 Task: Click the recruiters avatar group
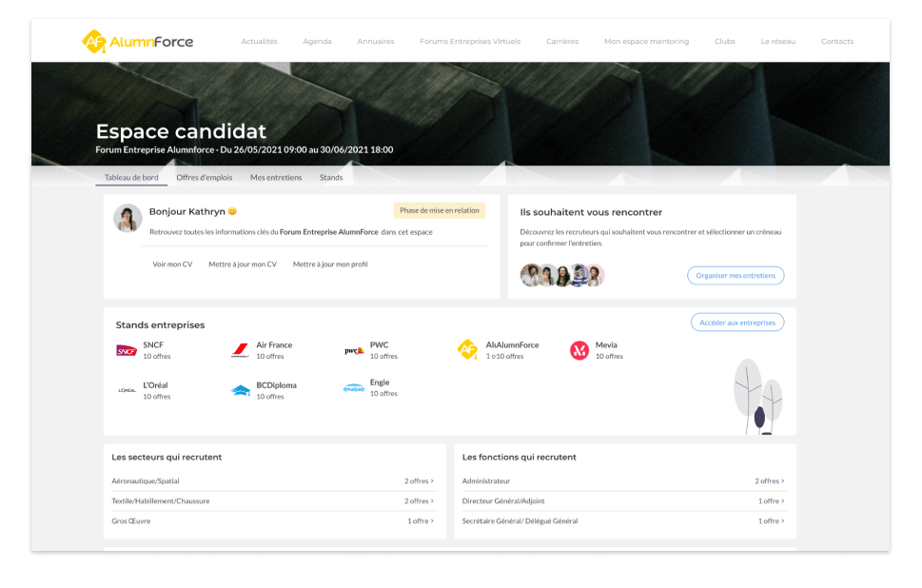[x=562, y=275]
